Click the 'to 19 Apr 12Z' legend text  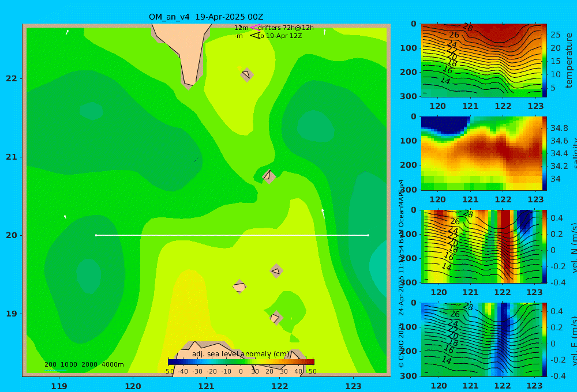(x=280, y=36)
